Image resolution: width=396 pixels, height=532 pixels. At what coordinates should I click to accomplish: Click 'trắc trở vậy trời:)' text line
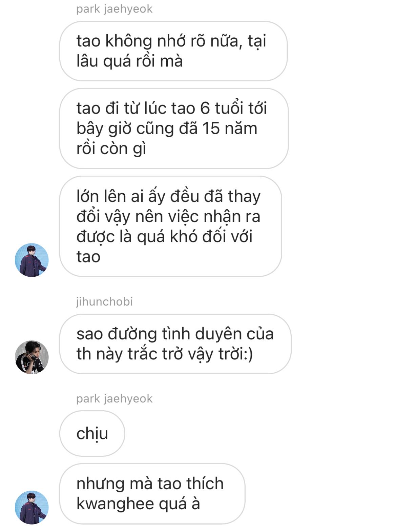165,354
